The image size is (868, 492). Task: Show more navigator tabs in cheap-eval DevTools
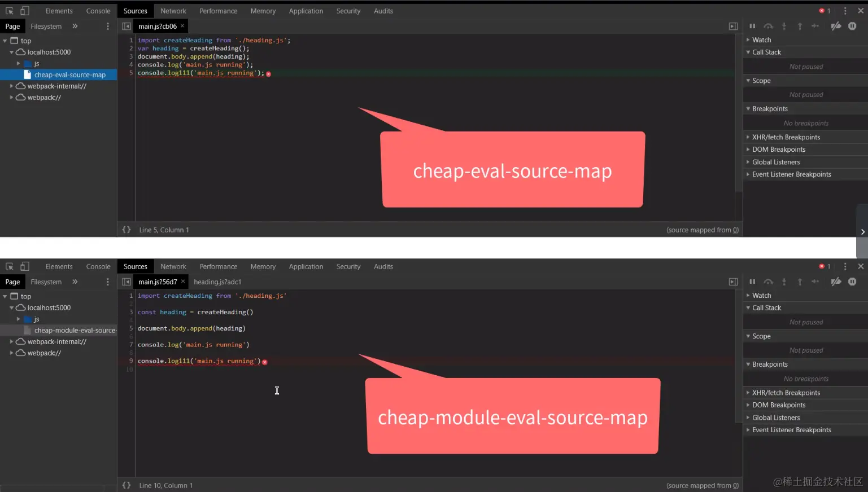click(75, 26)
